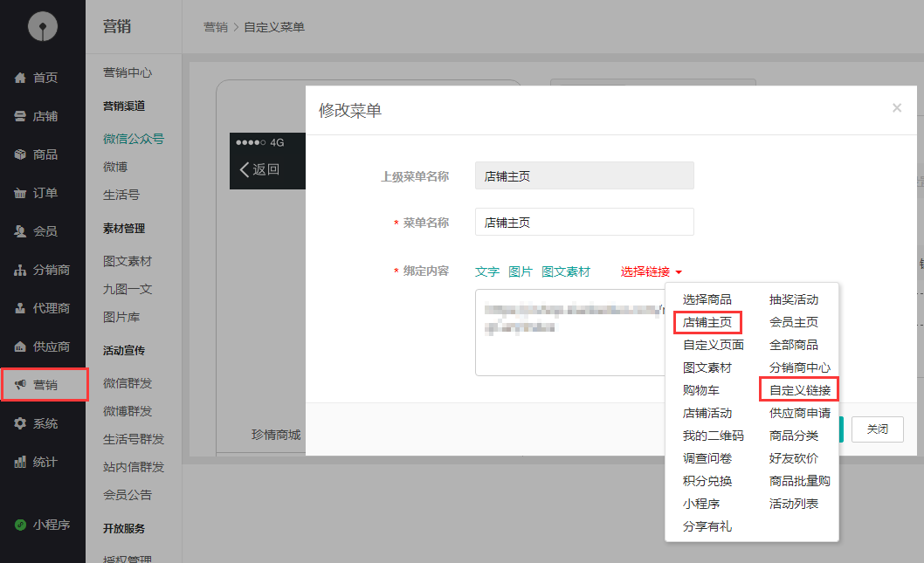Click the 菜单名称 text field
The height and width of the screenshot is (563, 924).
pyautogui.click(x=584, y=222)
